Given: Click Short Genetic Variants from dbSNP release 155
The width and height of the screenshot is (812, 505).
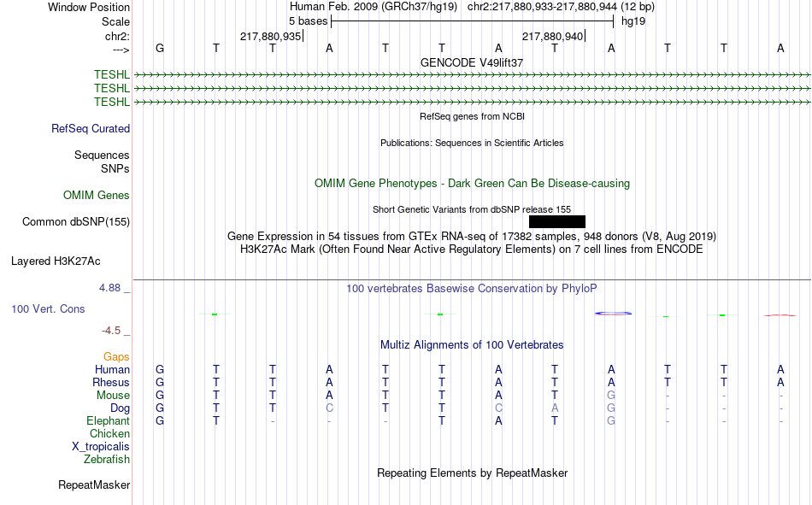Looking at the screenshot, I should pyautogui.click(x=472, y=209).
